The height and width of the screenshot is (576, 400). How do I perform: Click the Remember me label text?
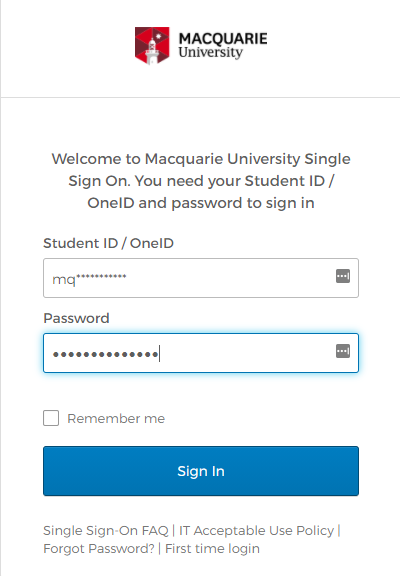coord(116,418)
